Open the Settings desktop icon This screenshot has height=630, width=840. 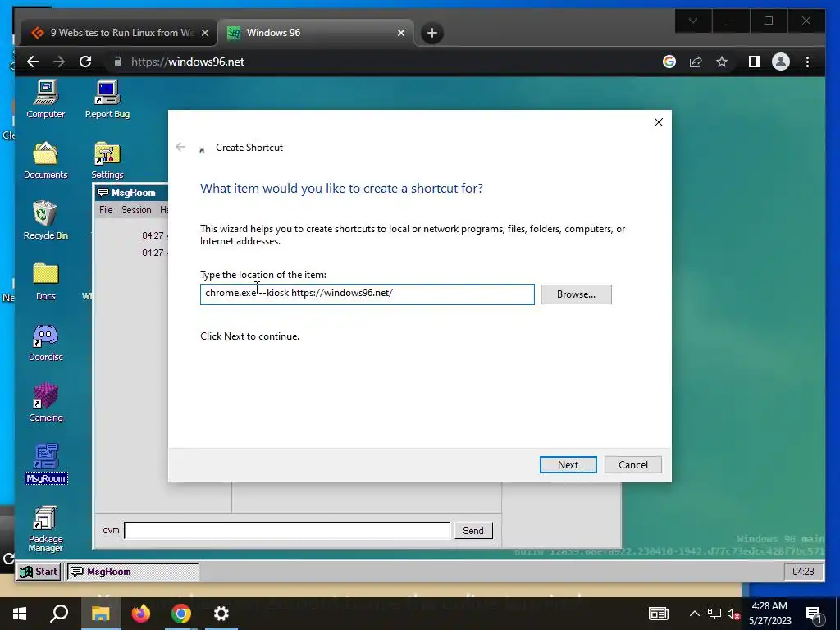[107, 160]
